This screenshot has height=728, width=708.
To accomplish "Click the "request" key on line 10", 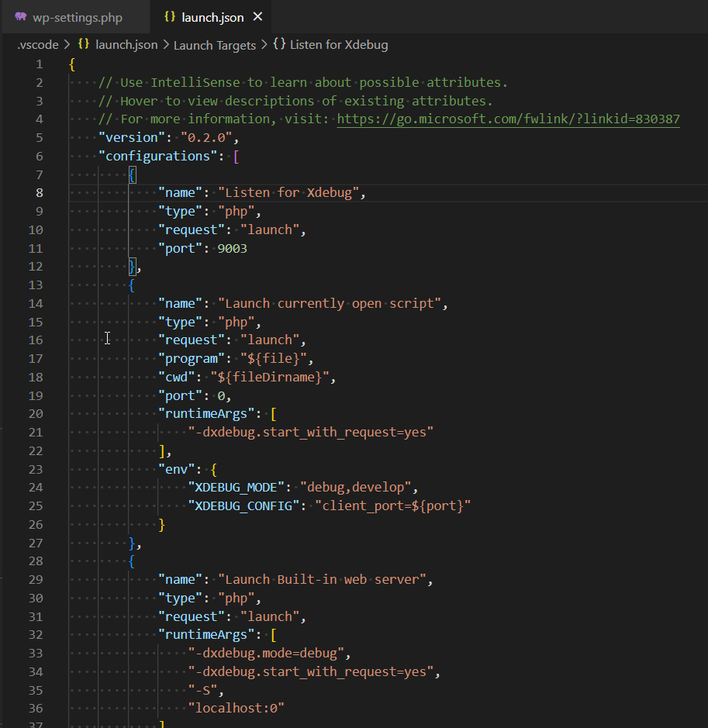I will coord(192,229).
